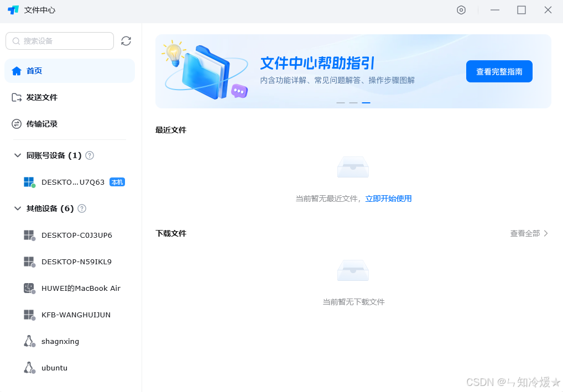Open the 传输记录 transfer history page
Image resolution: width=563 pixels, height=392 pixels.
(x=41, y=124)
